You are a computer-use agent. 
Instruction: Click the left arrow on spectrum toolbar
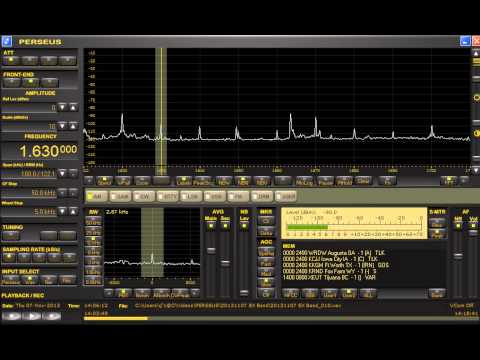(x=89, y=181)
